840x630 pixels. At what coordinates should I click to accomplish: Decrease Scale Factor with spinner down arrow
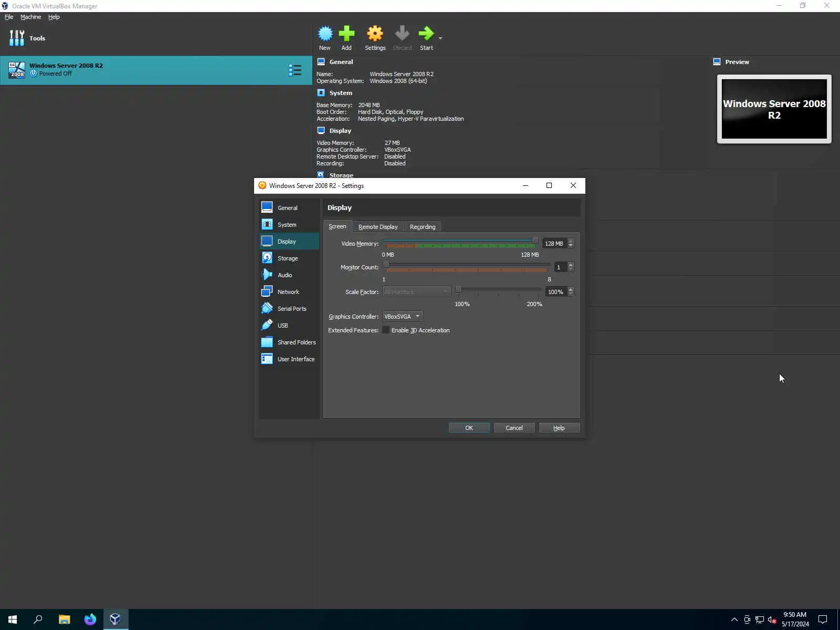pos(571,295)
